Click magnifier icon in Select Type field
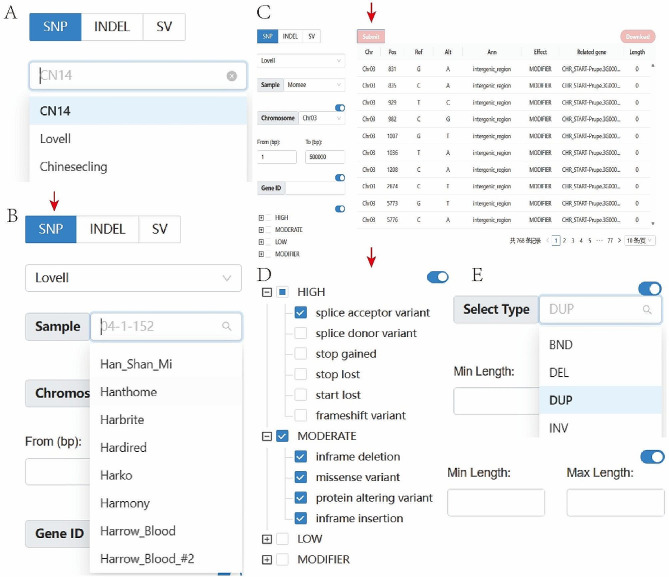Viewport: 669px width, 577px height. coord(647,309)
